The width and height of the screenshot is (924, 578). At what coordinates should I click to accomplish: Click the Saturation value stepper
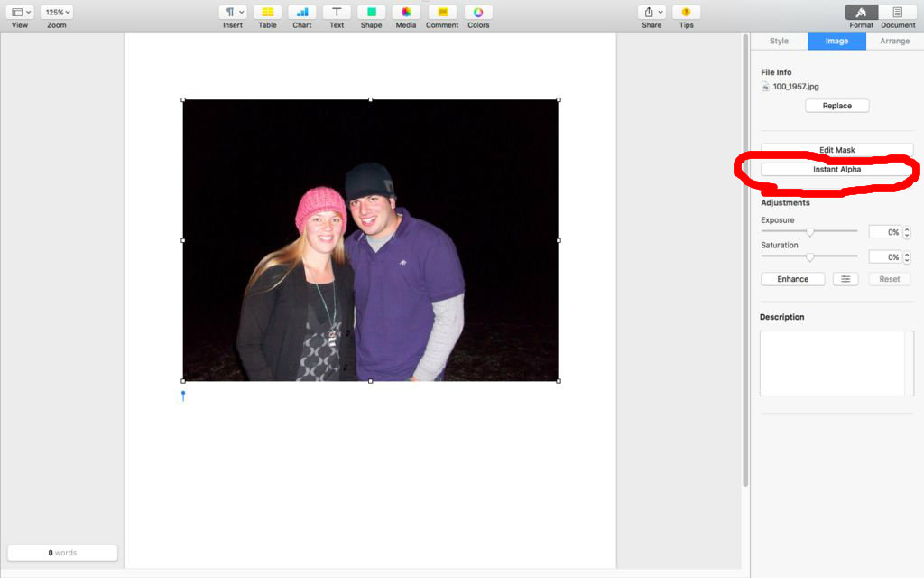click(907, 257)
